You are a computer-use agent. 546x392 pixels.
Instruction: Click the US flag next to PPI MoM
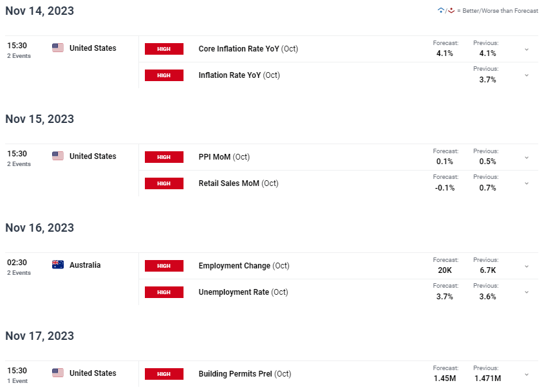tap(58, 156)
